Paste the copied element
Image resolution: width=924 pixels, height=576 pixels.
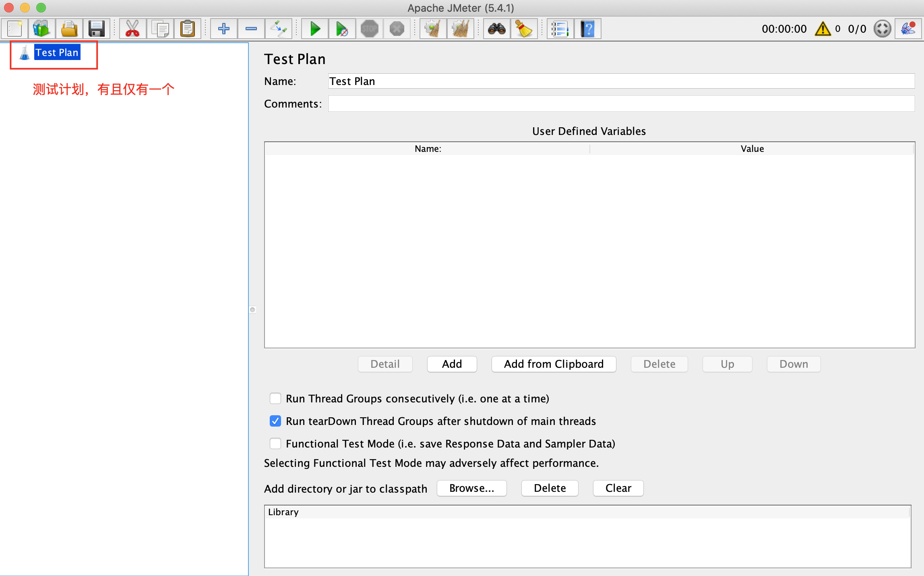(x=188, y=29)
